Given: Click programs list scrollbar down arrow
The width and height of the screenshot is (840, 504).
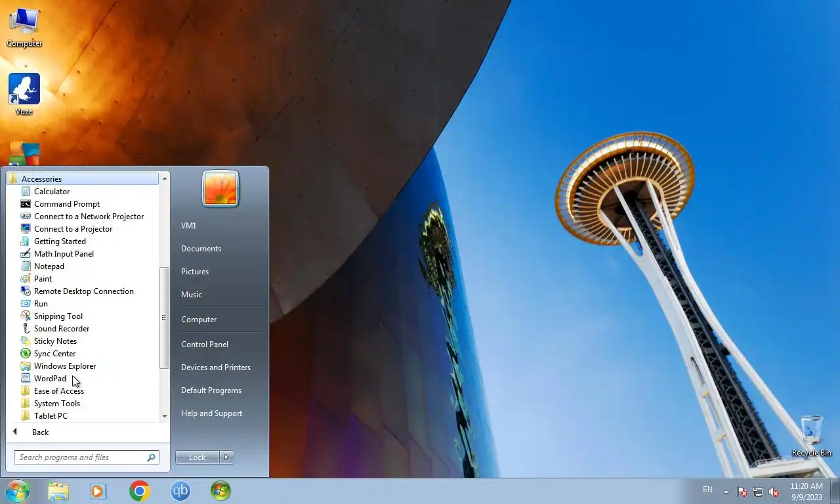Looking at the screenshot, I should click(164, 416).
